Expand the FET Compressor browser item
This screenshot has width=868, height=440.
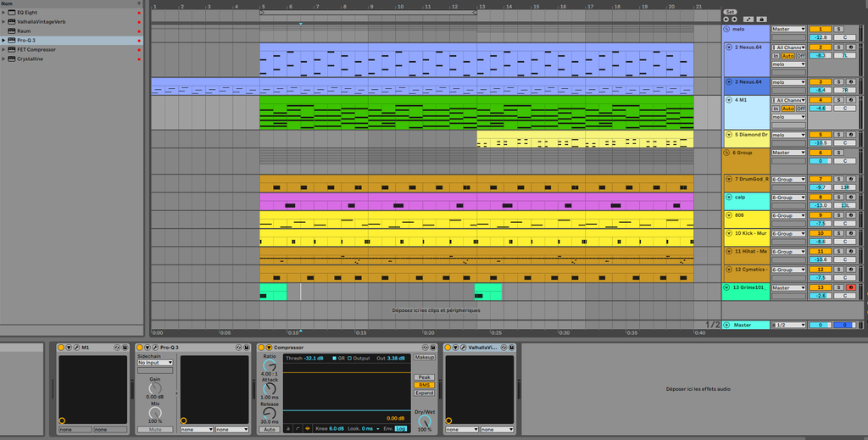tap(3, 50)
